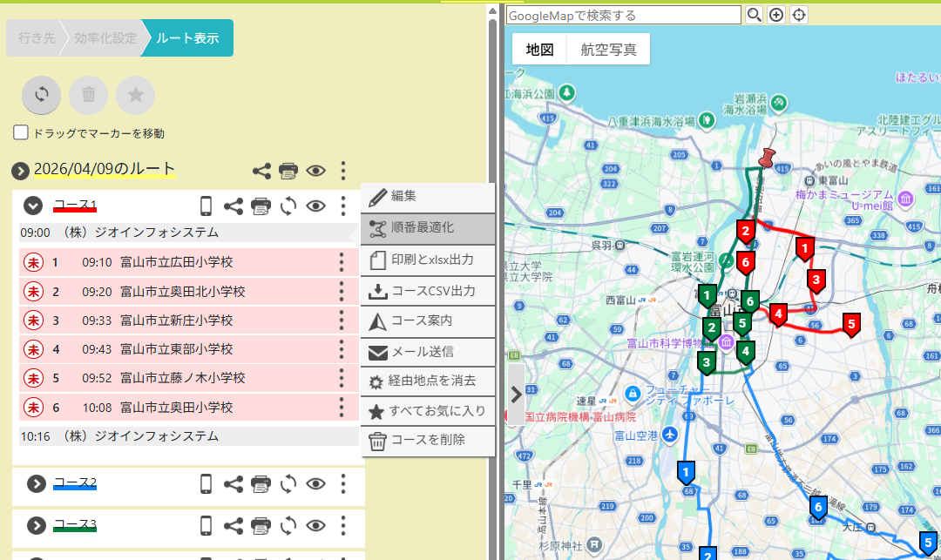Open the smartphone view for コース1
Image resolution: width=941 pixels, height=560 pixels.
point(206,206)
